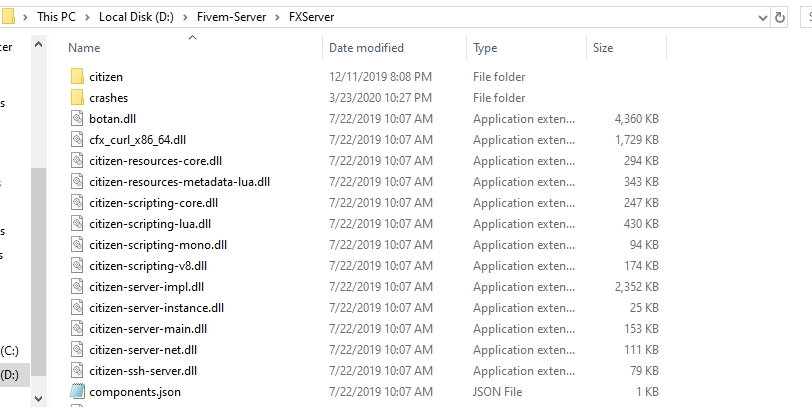Select the citizen-server-main.dll file
Screen dimensions: 812x411
(147, 329)
